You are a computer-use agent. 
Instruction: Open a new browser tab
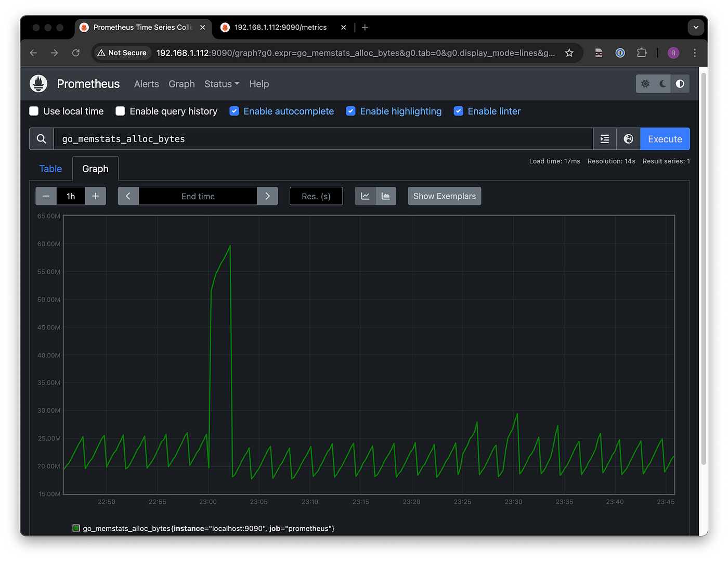[x=365, y=28]
